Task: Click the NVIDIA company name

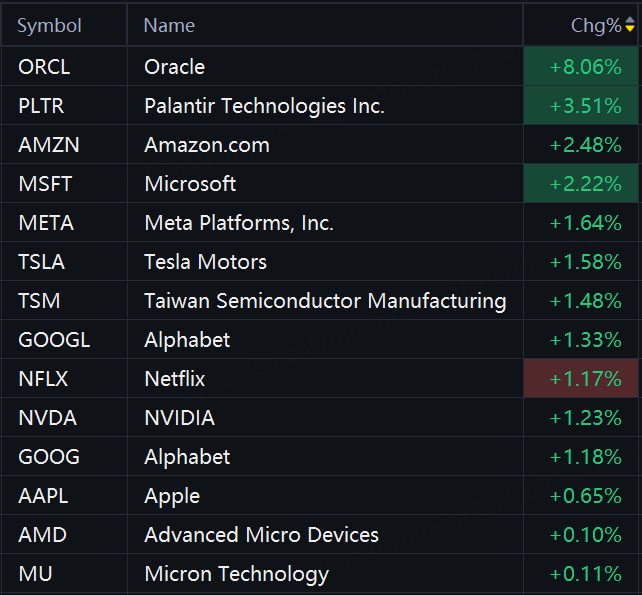Action: coord(179,418)
